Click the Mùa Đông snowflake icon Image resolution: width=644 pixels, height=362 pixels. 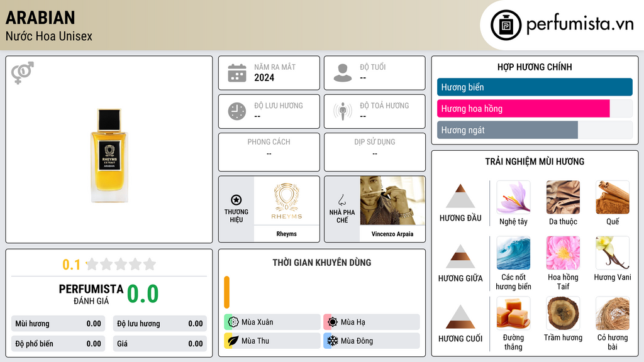click(x=333, y=341)
